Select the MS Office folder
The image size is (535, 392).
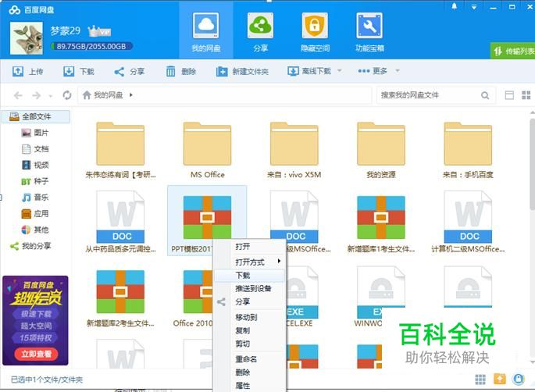pyautogui.click(x=207, y=150)
